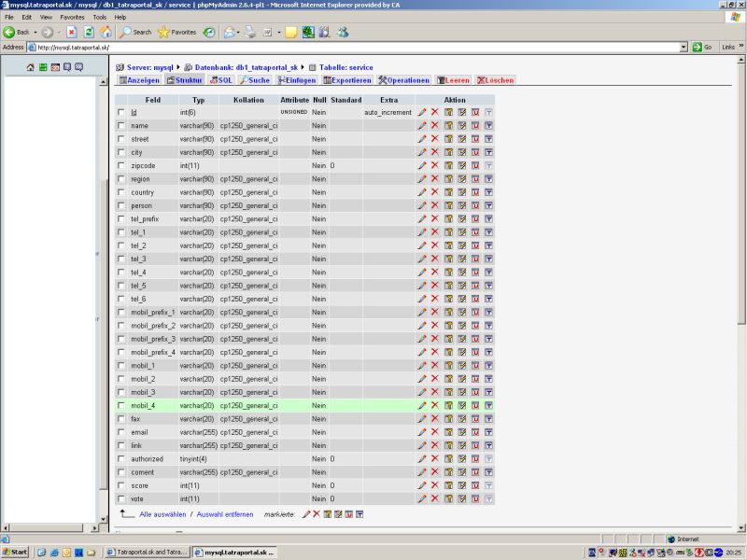
Task: Open the Operationen tab
Action: (x=404, y=80)
